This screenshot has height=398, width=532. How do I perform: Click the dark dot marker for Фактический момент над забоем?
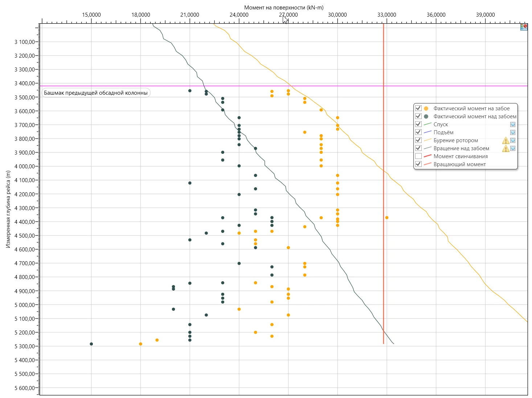[426, 116]
